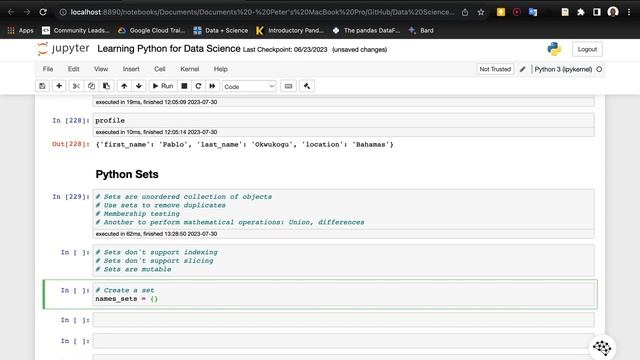This screenshot has width=640, height=360.
Task: Click the Python Sets heading
Action: click(127, 174)
